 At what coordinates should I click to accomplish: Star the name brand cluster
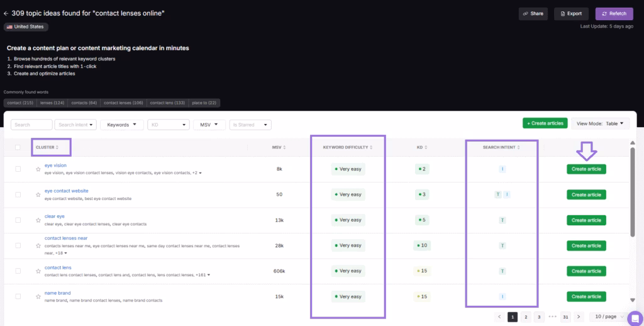click(x=38, y=296)
